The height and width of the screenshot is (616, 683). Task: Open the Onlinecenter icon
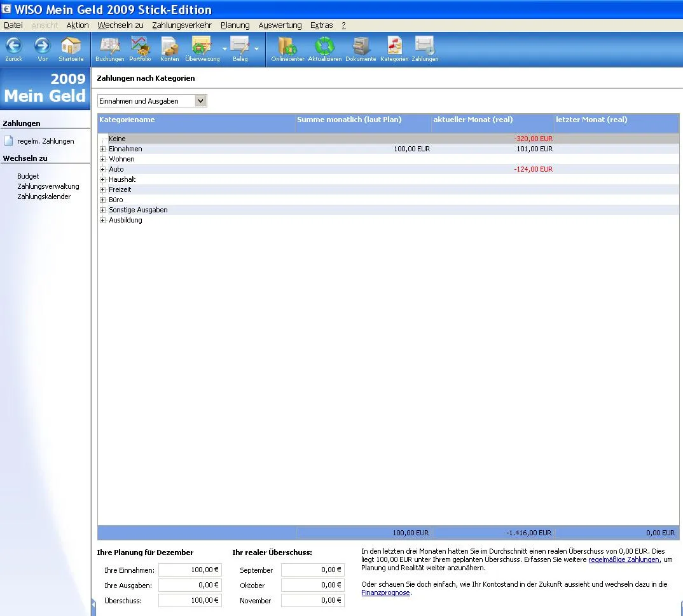(x=287, y=46)
